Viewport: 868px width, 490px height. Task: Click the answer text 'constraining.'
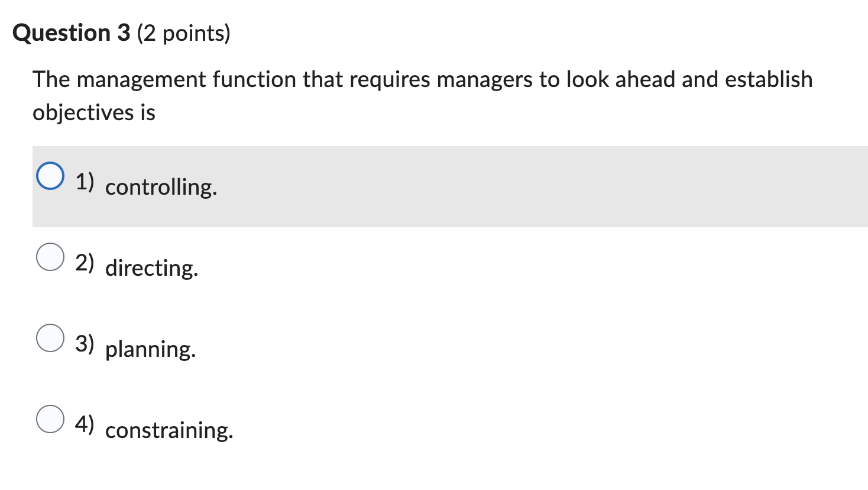point(169,431)
